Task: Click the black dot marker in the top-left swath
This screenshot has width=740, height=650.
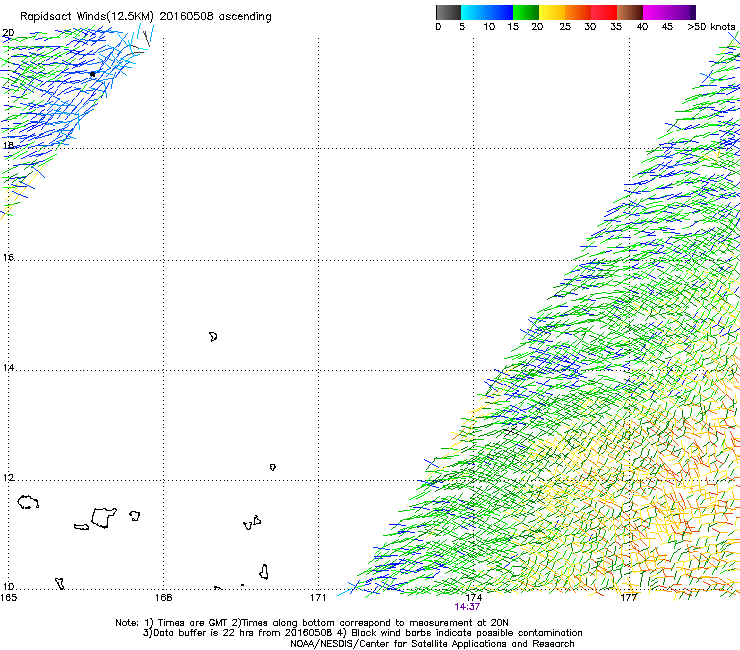Action: pyautogui.click(x=92, y=74)
